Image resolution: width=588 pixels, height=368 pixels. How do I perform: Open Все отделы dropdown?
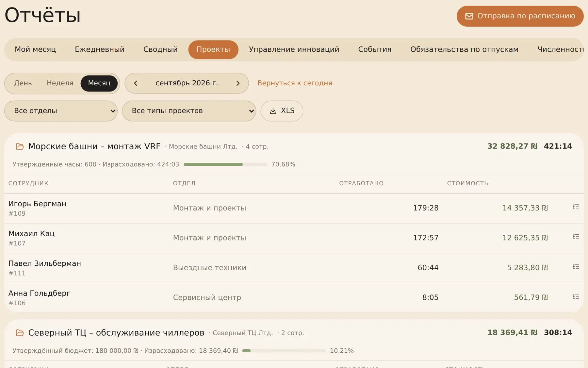61,111
